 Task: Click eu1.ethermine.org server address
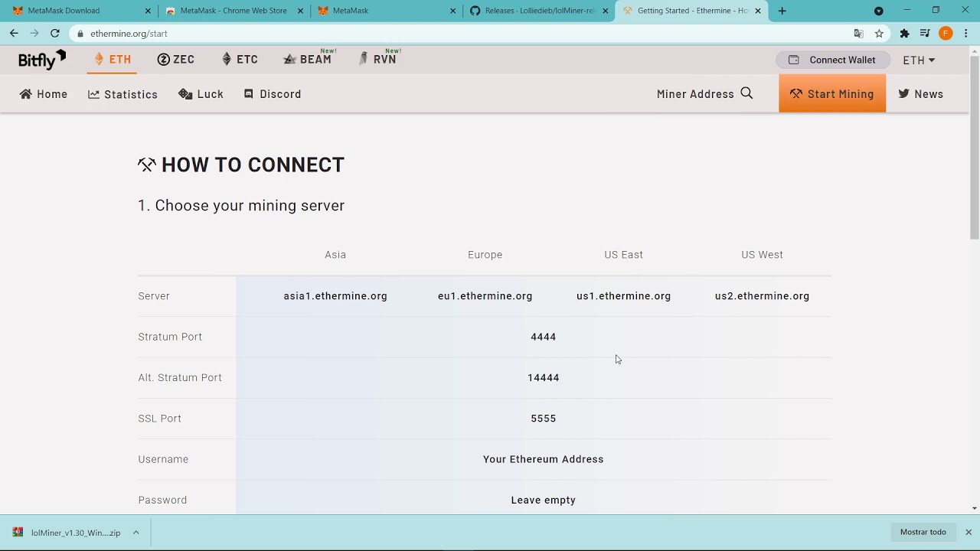pos(485,296)
